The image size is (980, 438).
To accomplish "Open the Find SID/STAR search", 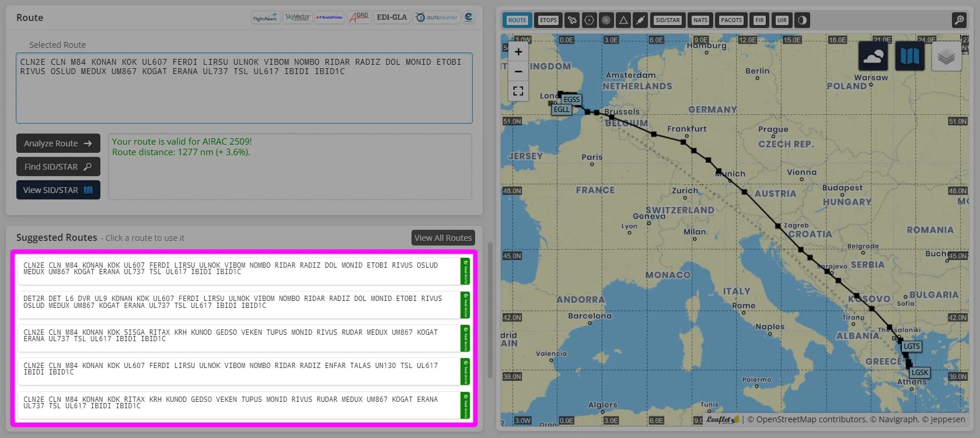I will point(58,167).
